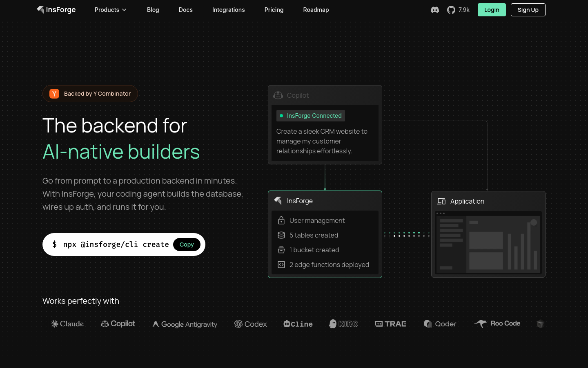Select the Codex logo
Screen dimensions: 588x368
pyautogui.click(x=250, y=324)
